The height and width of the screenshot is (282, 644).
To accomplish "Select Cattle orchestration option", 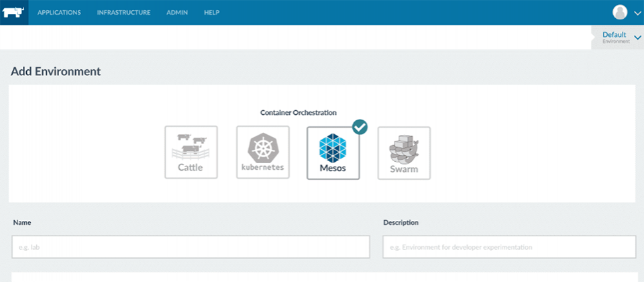I will pos(191,152).
